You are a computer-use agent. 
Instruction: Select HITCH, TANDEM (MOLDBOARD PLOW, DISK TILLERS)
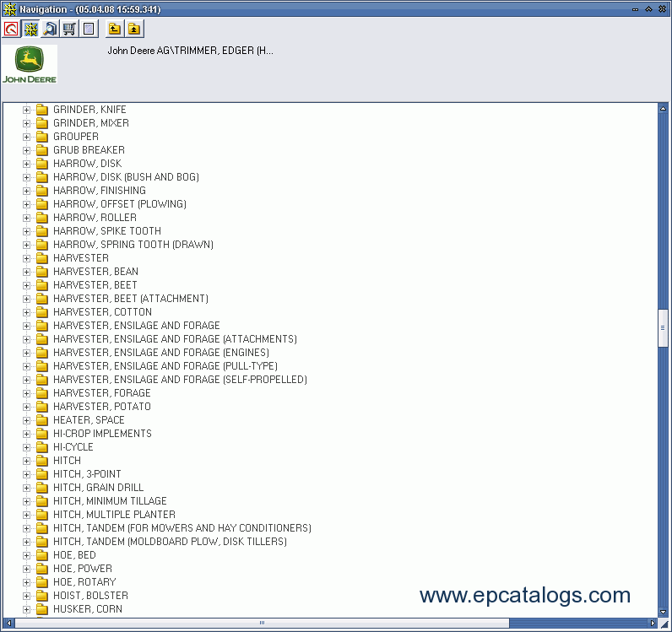point(171,542)
